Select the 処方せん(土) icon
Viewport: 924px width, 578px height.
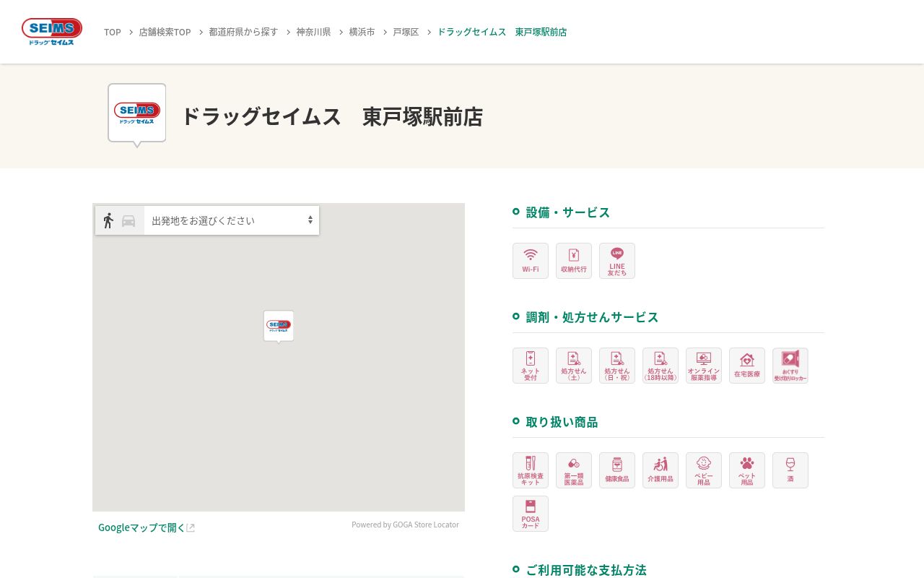(x=574, y=366)
